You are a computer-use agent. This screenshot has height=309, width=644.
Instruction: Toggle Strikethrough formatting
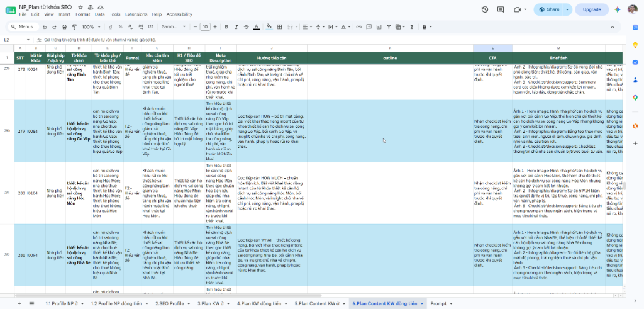coord(246,26)
